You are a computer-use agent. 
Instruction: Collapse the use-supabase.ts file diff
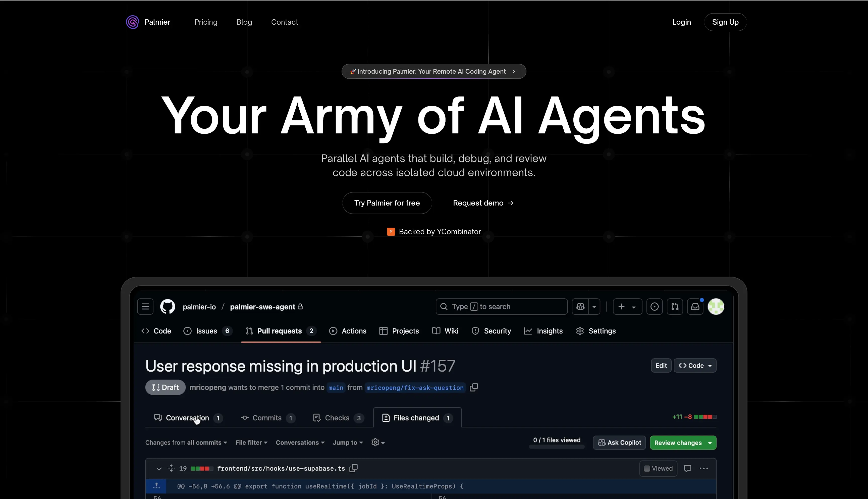click(x=158, y=469)
